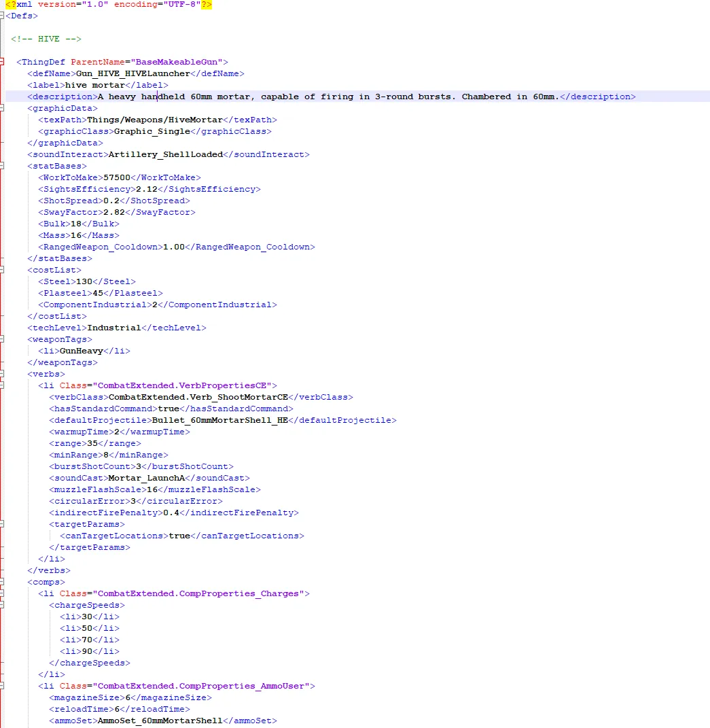Collapse the ThingDef BaseMakeableGun block
The height and width of the screenshot is (728, 710).
(3, 62)
